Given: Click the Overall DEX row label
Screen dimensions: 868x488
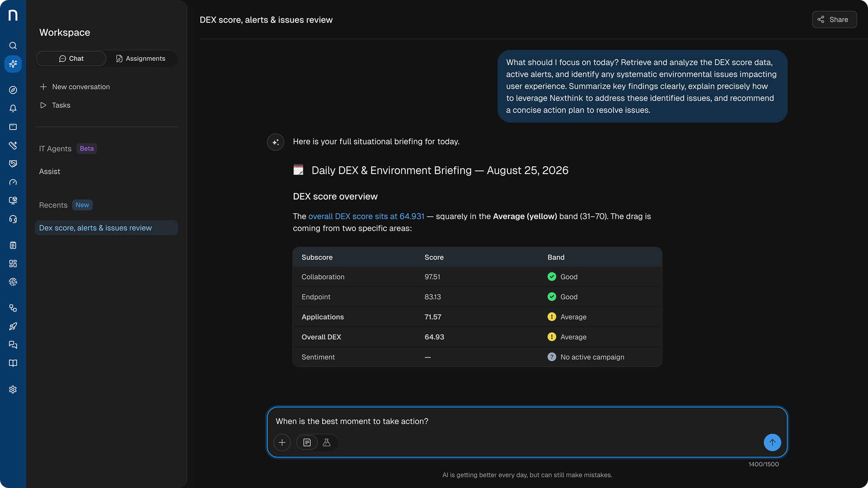Looking at the screenshot, I should point(321,337).
